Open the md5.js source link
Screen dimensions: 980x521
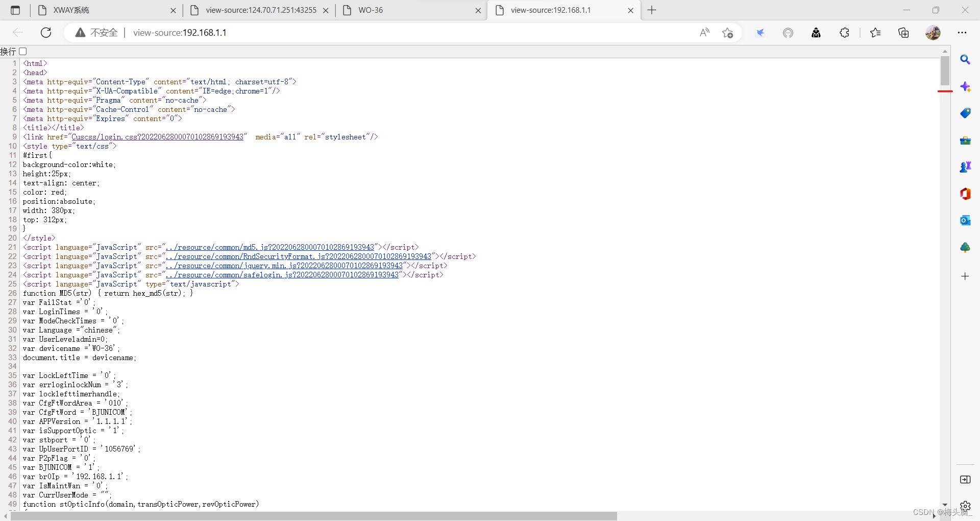270,247
